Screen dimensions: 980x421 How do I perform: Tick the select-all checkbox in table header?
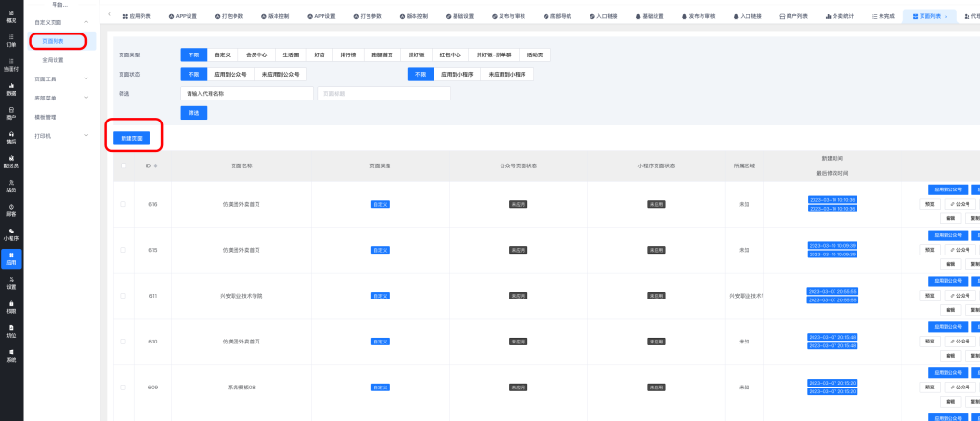pos(122,166)
